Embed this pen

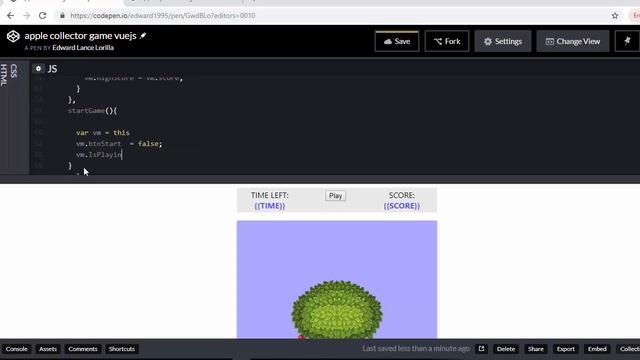[597, 349]
